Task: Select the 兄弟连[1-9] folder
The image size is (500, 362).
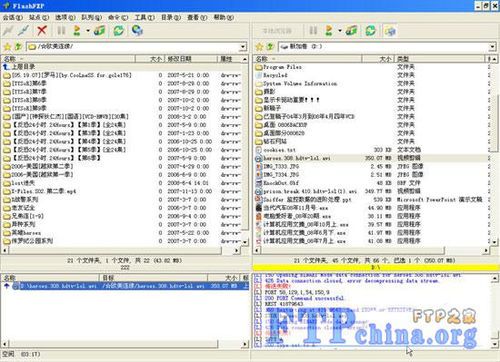Action: click(x=24, y=216)
